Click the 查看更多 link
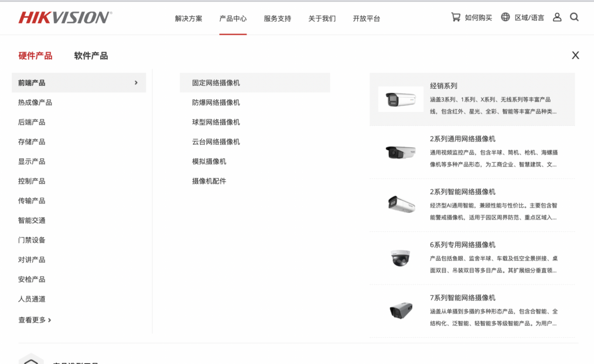This screenshot has height=364, width=594. pos(34,320)
